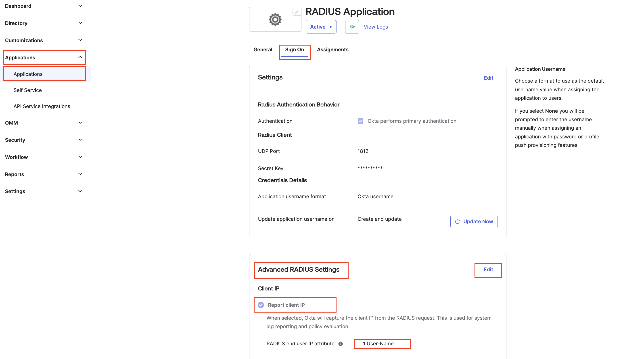The height and width of the screenshot is (359, 644).
Task: Click the help icon beside RADIUS end user IP attribute
Action: click(340, 344)
